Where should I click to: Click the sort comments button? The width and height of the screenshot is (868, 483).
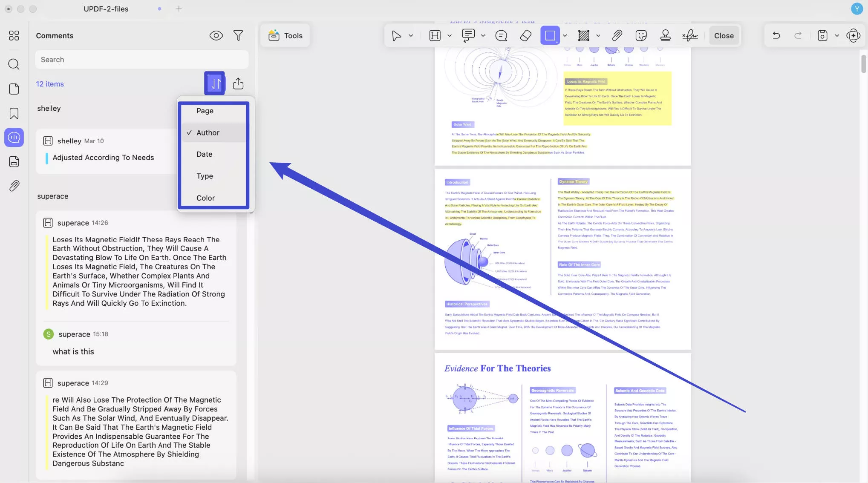215,83
